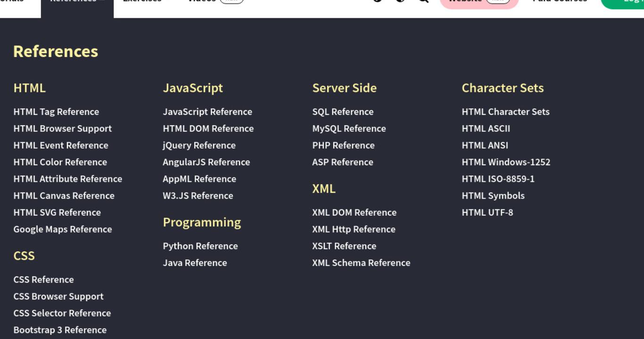Click Bootstrap 3 Reference
This screenshot has width=644, height=339.
pyautogui.click(x=60, y=330)
